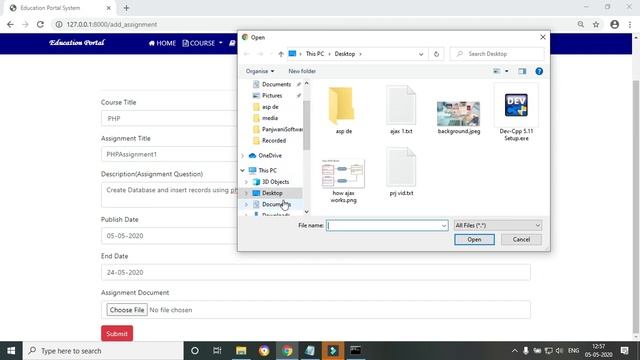Click the Refresh icon in Open dialog
The height and width of the screenshot is (360, 640).
436,54
